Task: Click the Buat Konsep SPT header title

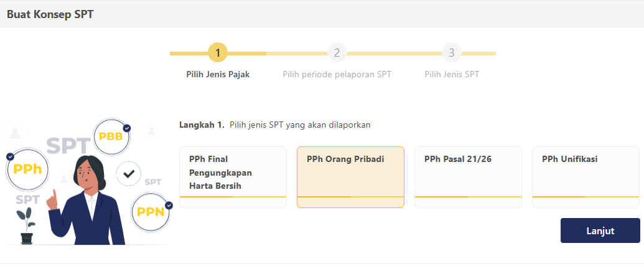Action: (x=50, y=14)
